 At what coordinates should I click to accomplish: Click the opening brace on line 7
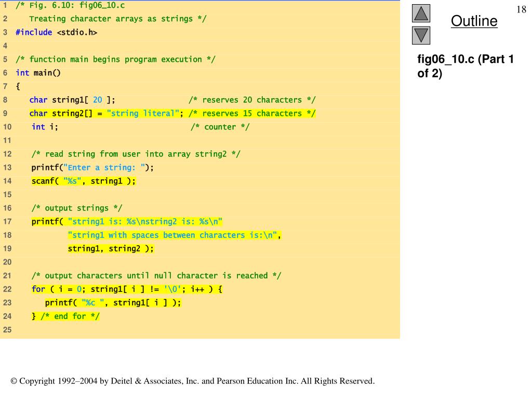point(18,86)
